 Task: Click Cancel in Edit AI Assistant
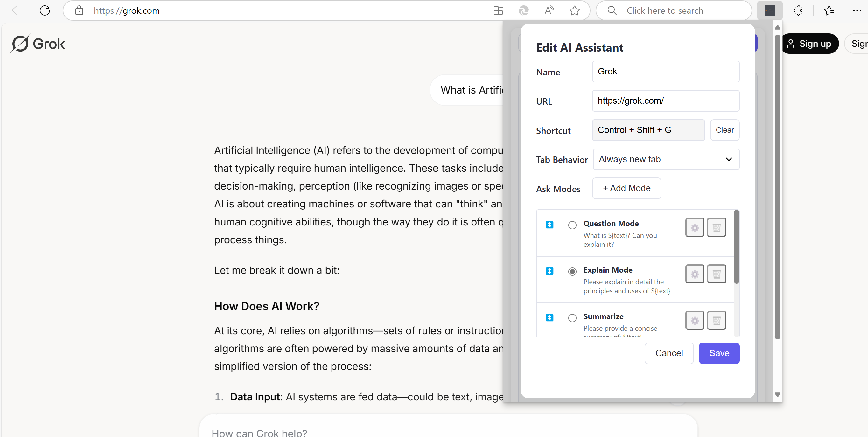[669, 353]
